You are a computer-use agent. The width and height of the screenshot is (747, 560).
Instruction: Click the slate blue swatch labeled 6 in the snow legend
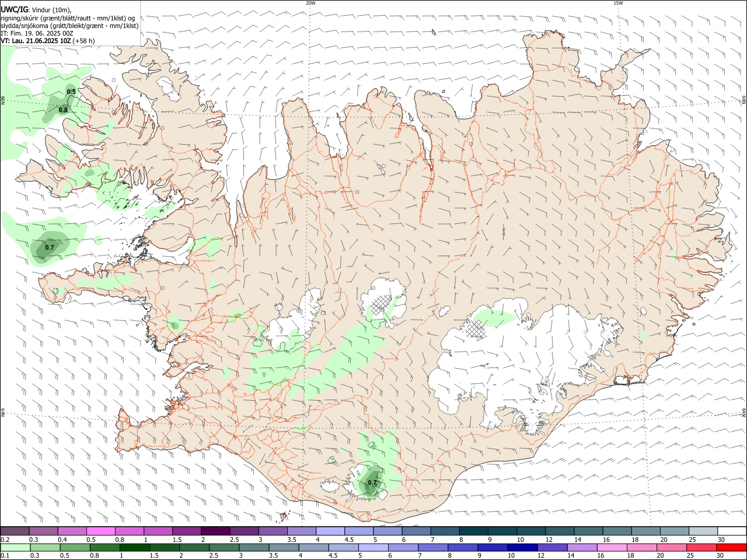(416, 531)
